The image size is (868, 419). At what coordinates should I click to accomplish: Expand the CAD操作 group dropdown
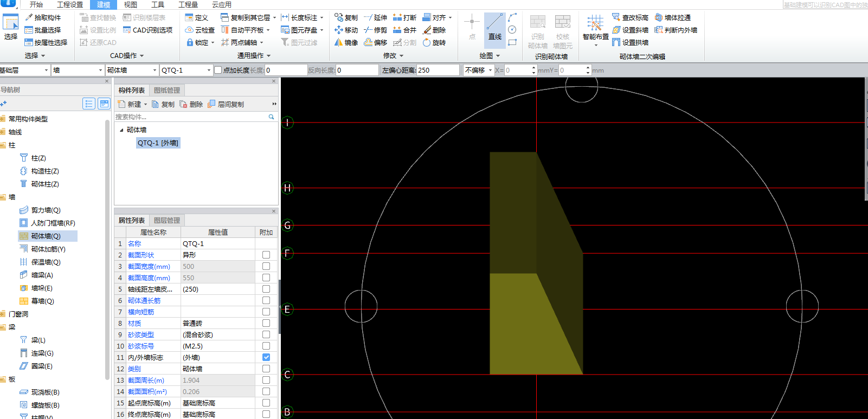point(127,55)
